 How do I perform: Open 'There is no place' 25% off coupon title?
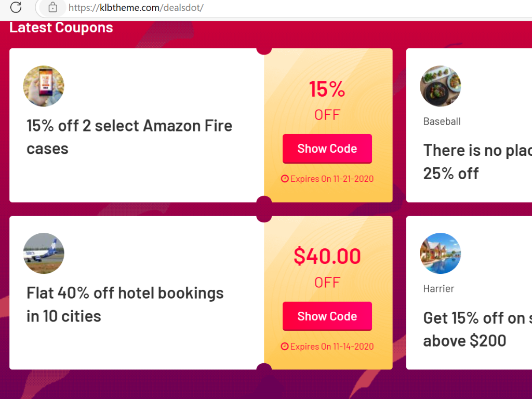(477, 162)
